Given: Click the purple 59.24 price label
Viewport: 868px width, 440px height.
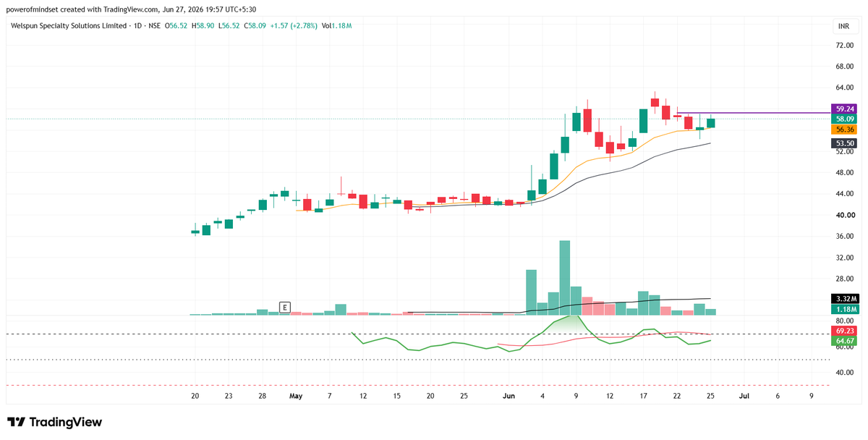Looking at the screenshot, I should [845, 109].
